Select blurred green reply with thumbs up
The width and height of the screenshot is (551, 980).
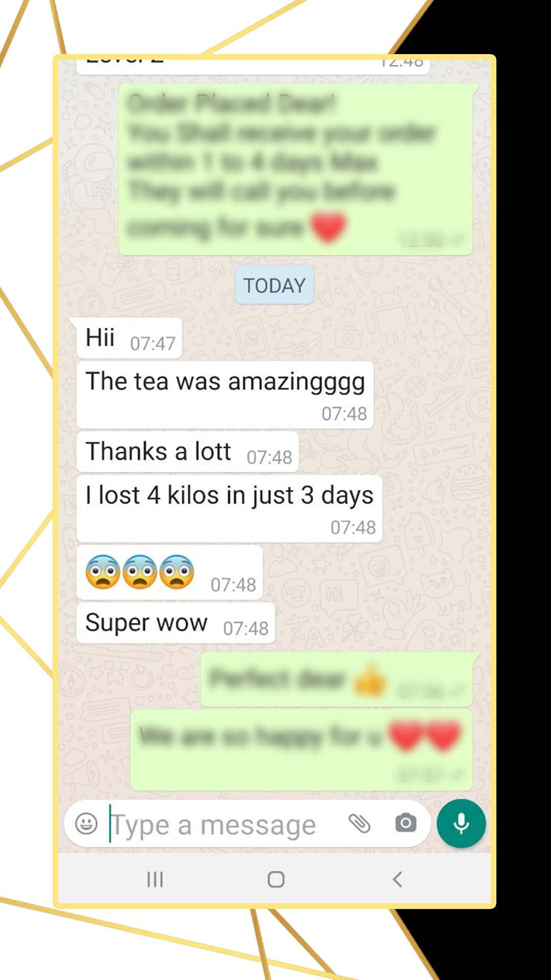[337, 679]
